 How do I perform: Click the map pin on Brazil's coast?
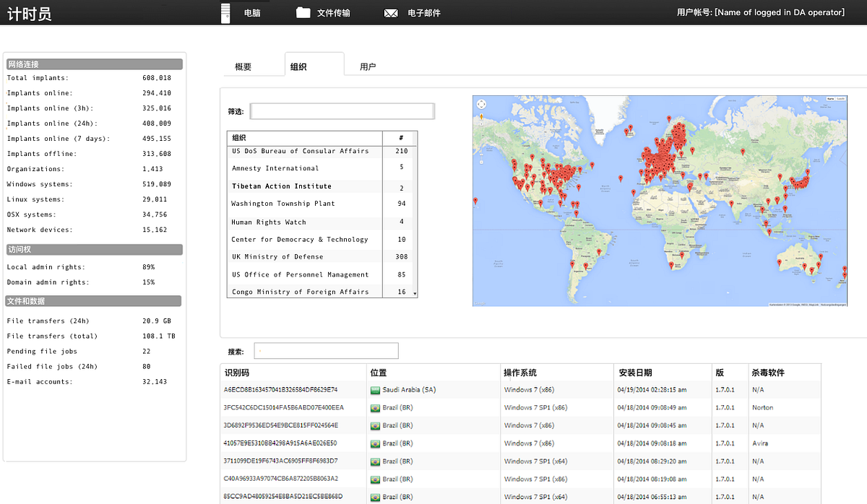click(x=599, y=252)
